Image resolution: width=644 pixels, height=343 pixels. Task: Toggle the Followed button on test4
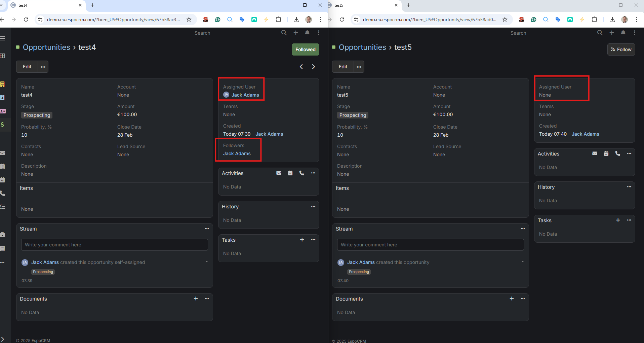coord(305,49)
